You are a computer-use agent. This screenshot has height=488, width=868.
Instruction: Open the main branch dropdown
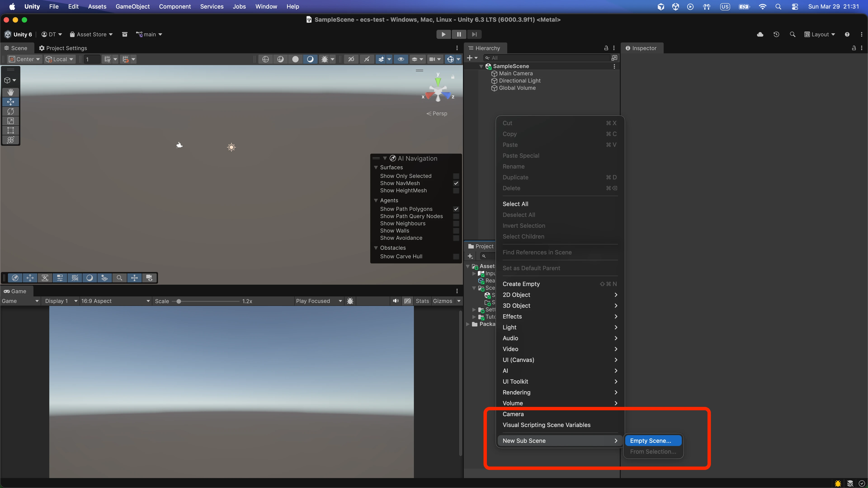tap(149, 34)
